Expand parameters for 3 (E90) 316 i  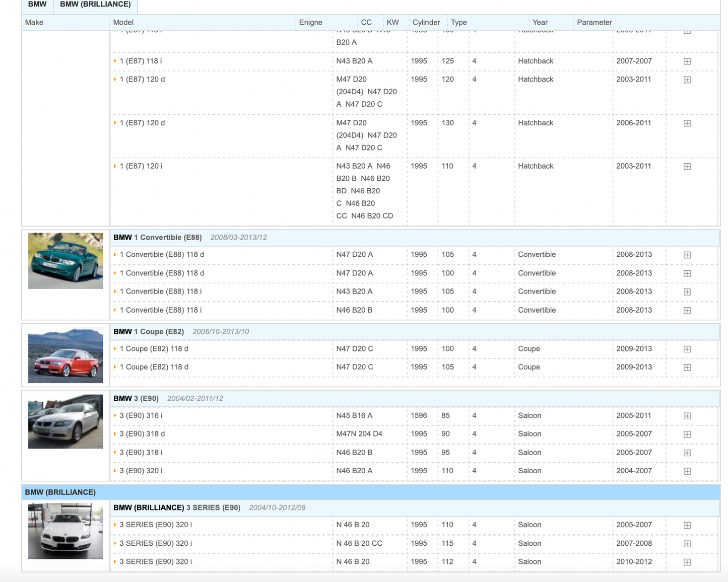(x=687, y=416)
